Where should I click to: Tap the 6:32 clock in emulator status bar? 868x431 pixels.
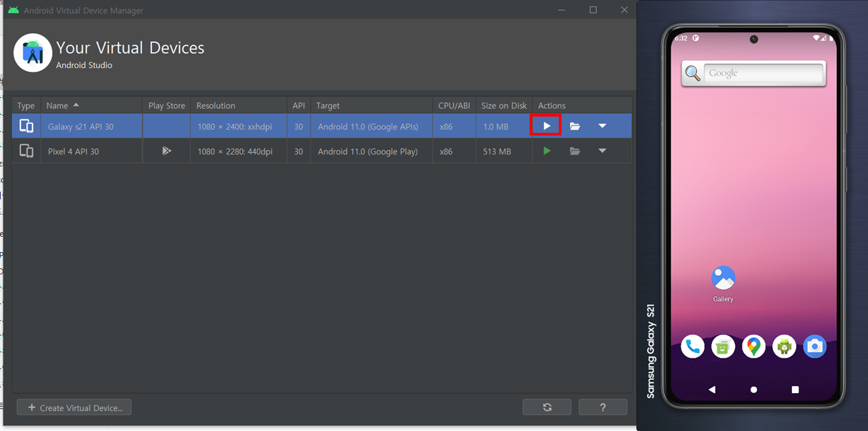coord(681,38)
